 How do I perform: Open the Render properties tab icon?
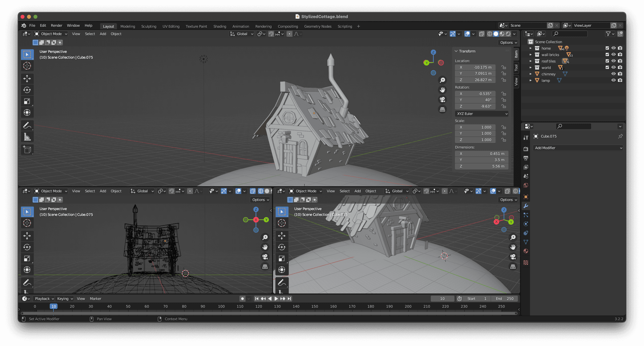click(526, 149)
